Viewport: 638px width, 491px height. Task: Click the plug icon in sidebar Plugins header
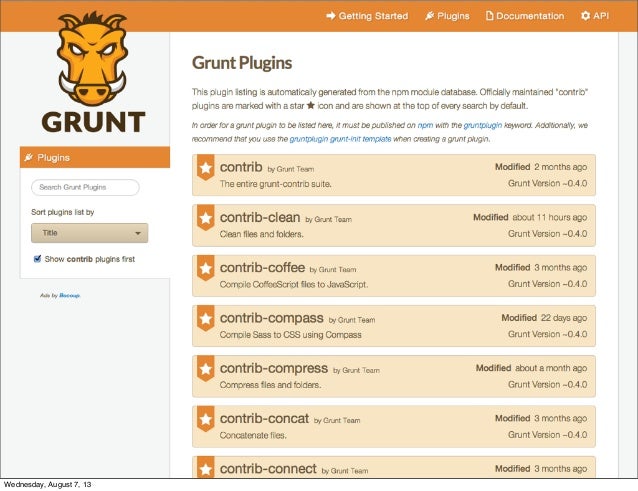click(28, 157)
